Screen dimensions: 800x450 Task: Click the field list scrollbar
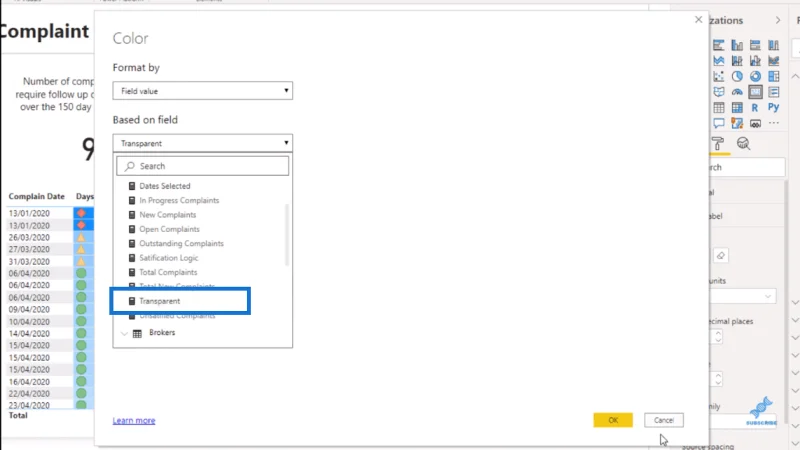(287, 235)
